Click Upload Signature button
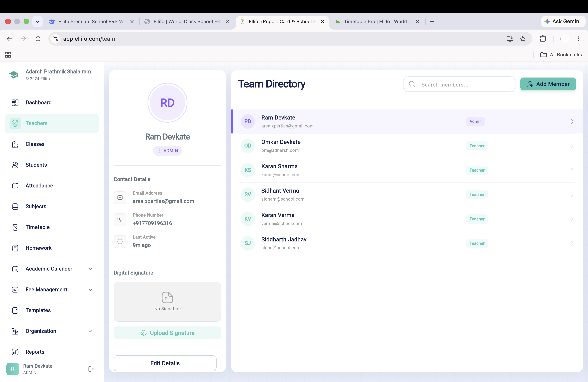This screenshot has width=588, height=382. (167, 333)
